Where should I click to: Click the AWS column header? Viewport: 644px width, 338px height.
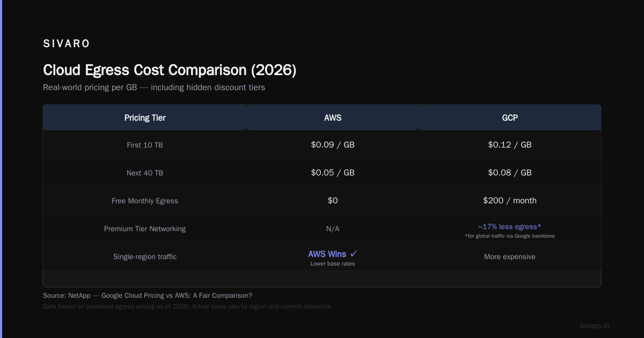point(333,117)
